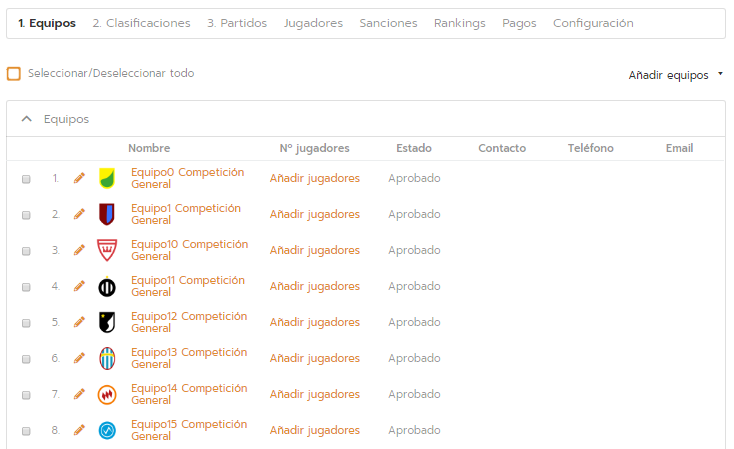Check the box for row 6 Equipo13
The height and width of the screenshot is (449, 734).
point(26,359)
